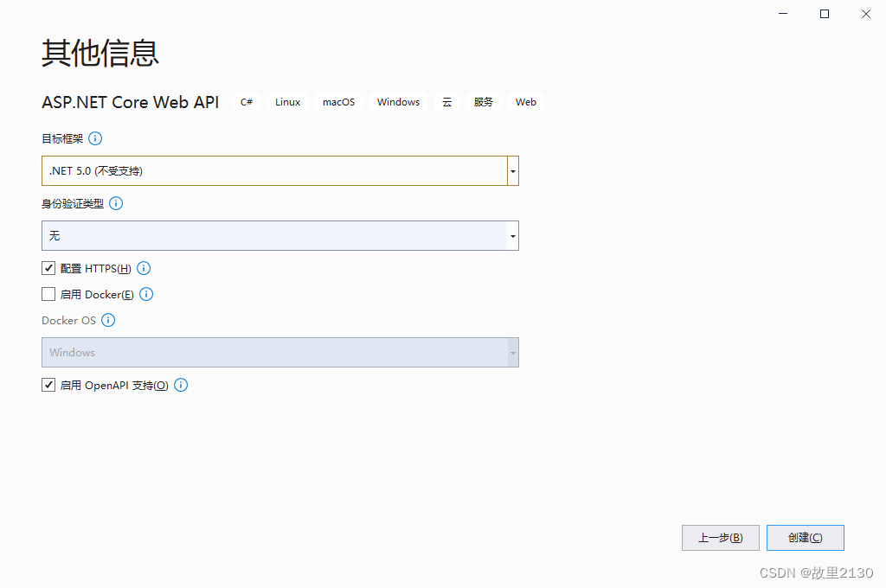
Task: Click the info icon next to 身份验证类型
Action: [x=116, y=203]
